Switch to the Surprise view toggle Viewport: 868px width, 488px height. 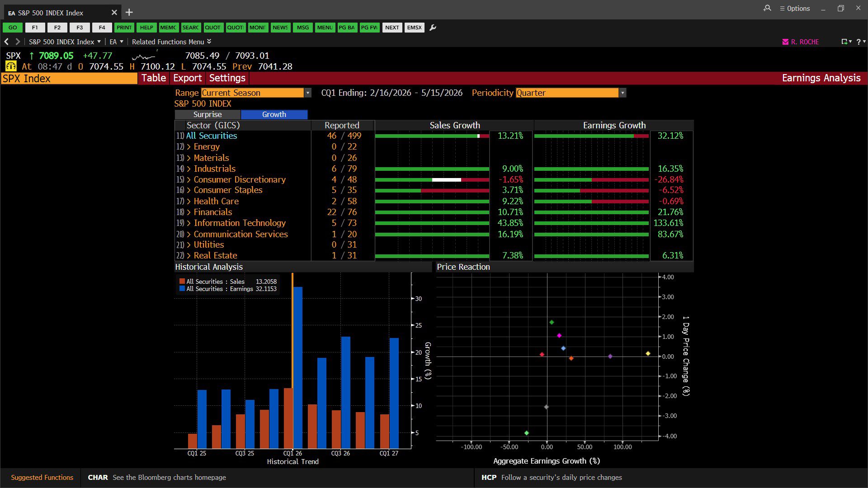coord(208,114)
